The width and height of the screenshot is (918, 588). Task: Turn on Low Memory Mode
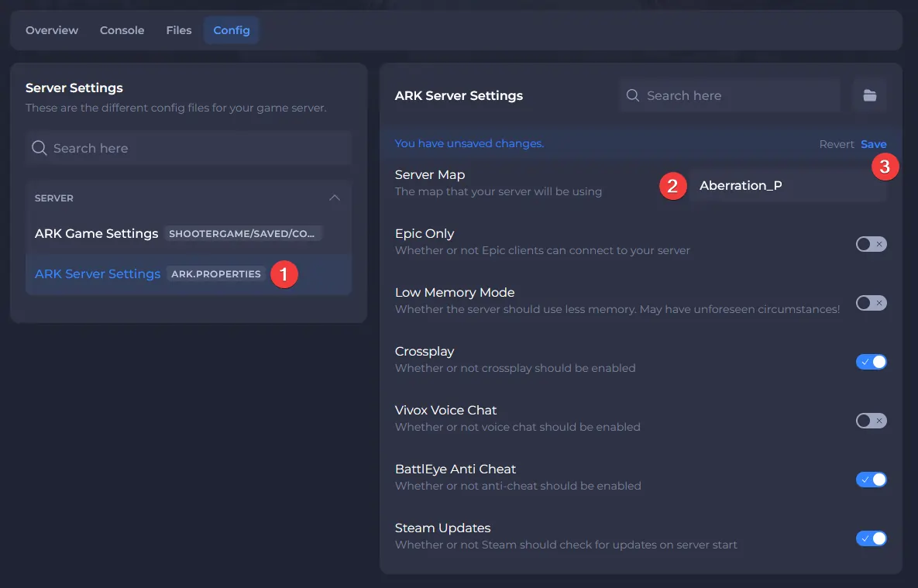(871, 303)
